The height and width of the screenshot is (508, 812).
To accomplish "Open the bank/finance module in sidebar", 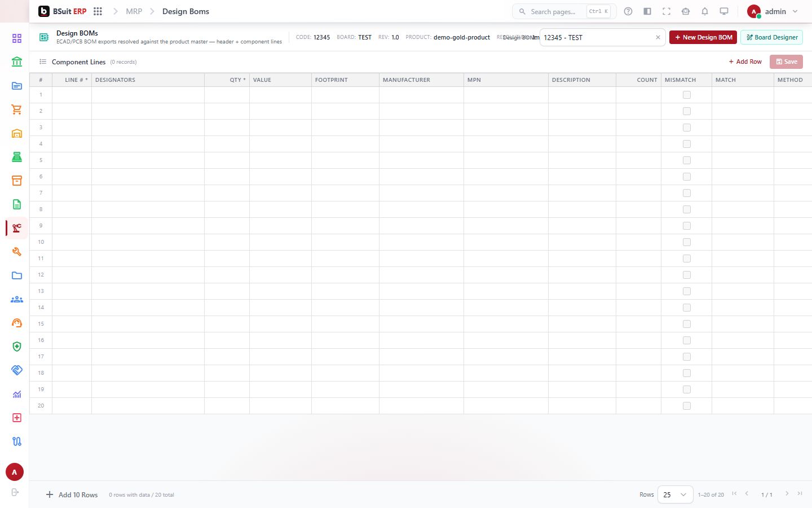I will coord(16,62).
